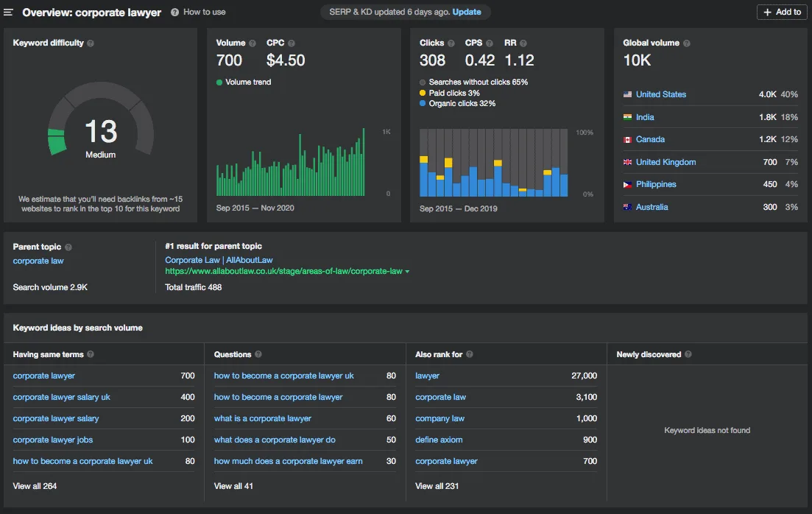The height and width of the screenshot is (514, 812).
Task: Click Keyword difficulty info icon
Action: click(x=91, y=43)
